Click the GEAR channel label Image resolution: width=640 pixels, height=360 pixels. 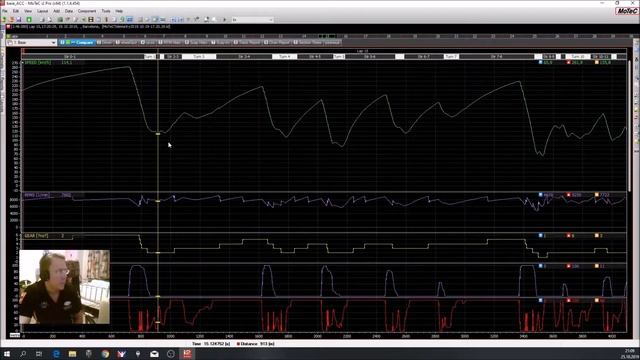36,236
